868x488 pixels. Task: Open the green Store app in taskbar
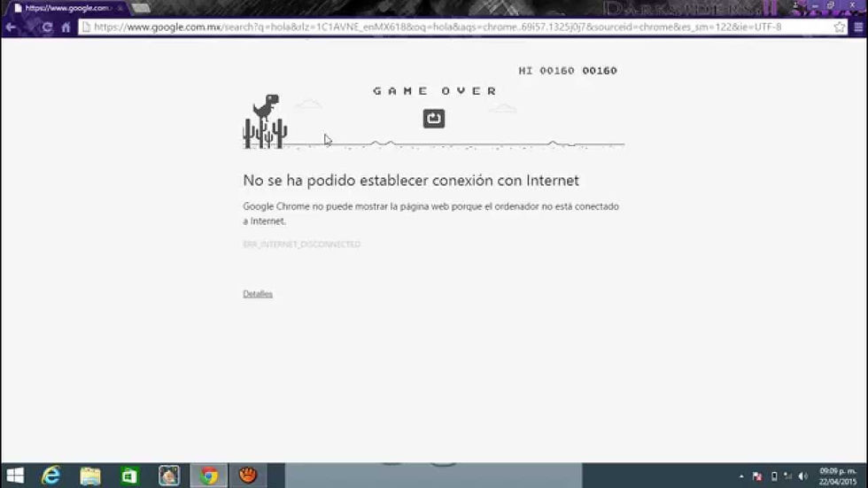(x=129, y=476)
